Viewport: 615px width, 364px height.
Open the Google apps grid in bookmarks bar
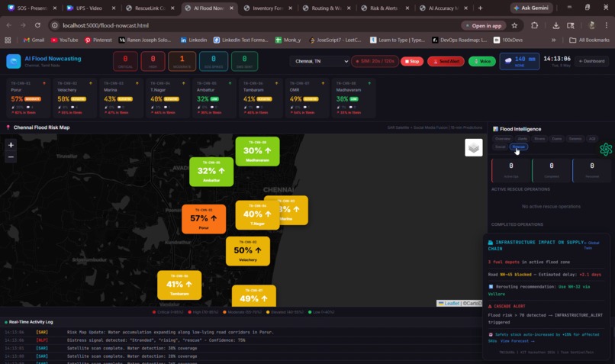[8, 40]
